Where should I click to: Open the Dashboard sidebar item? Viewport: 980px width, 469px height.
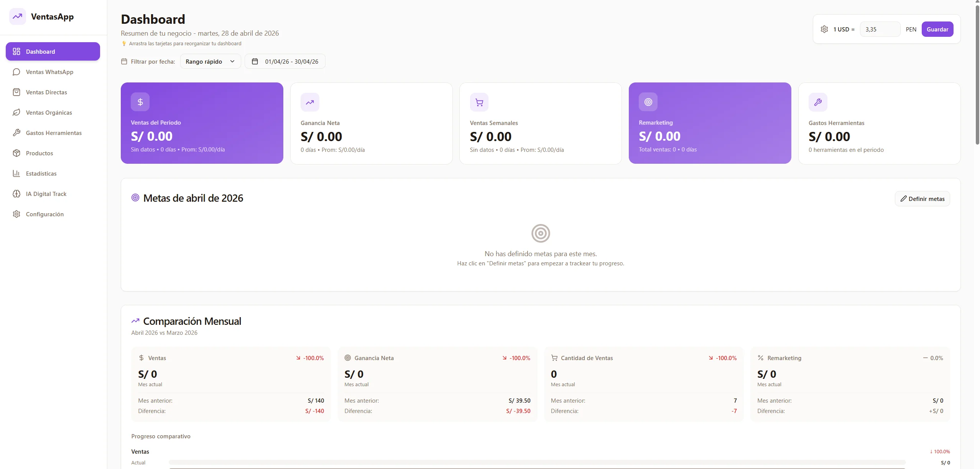53,51
